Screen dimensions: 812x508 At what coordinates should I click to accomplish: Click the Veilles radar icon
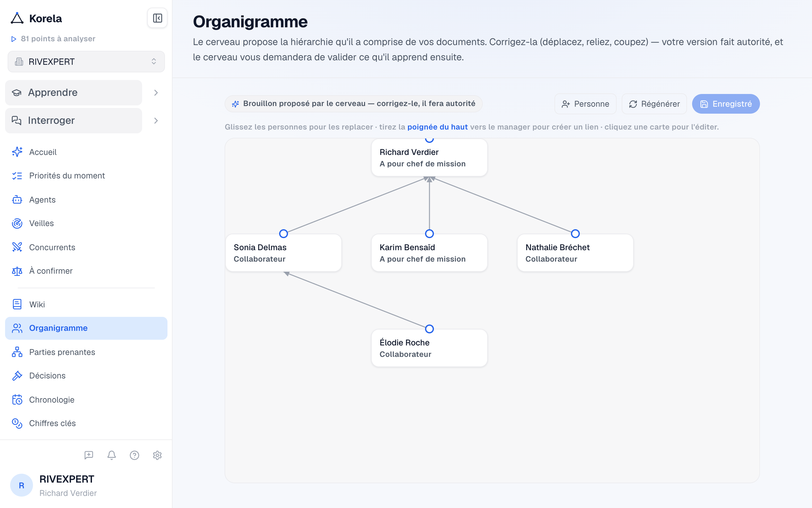[x=17, y=224]
